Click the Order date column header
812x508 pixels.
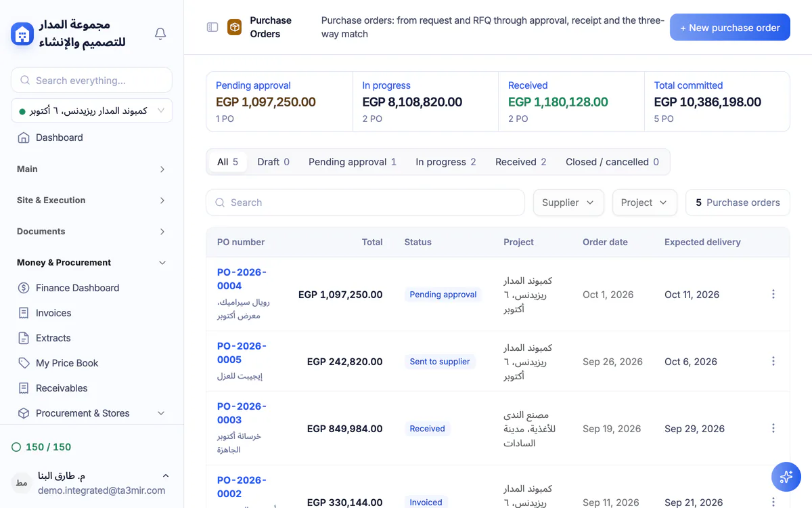pyautogui.click(x=605, y=242)
